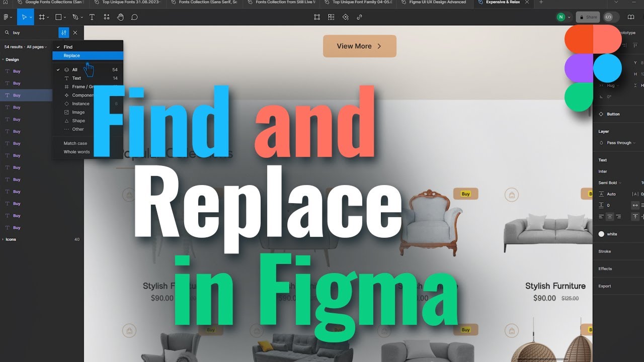Expand the Icons results group
The width and height of the screenshot is (644, 362).
coord(3,239)
